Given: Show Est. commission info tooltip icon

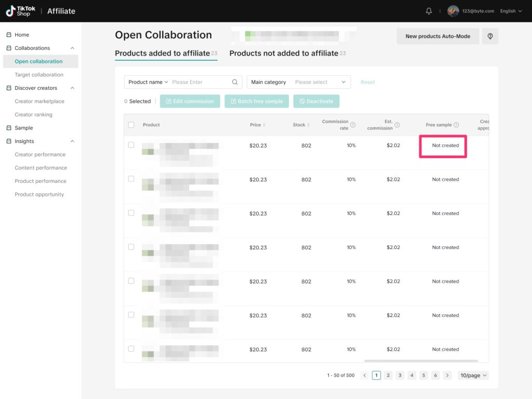Looking at the screenshot, I should 397,125.
